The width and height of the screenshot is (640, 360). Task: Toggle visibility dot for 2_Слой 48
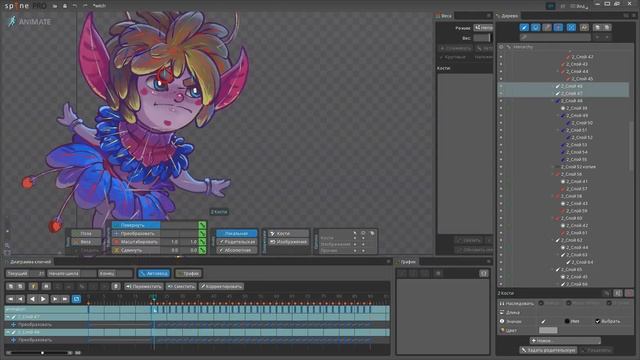501,101
